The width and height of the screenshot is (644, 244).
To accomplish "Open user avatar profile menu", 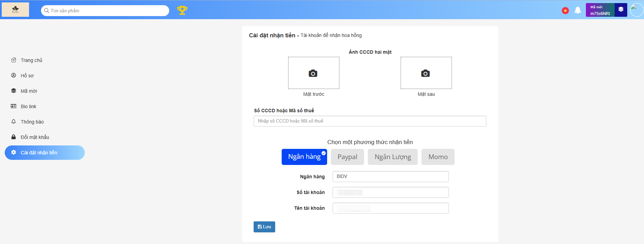I will tap(637, 10).
